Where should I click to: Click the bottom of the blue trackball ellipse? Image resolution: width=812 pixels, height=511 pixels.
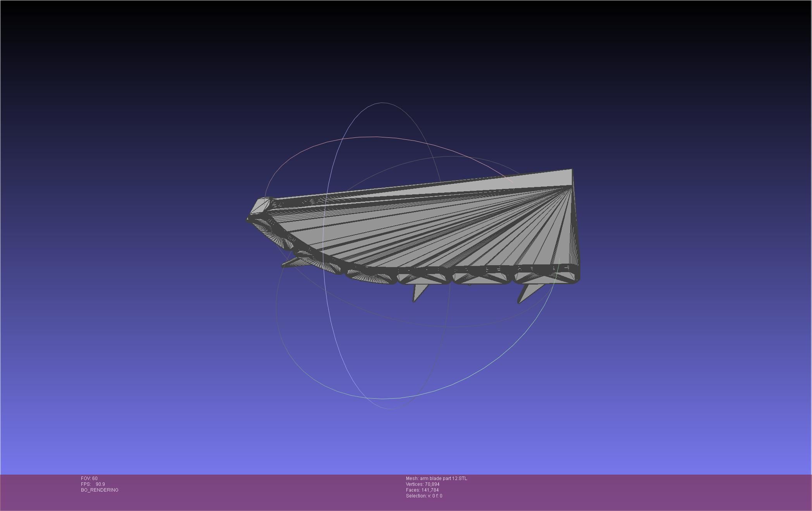click(x=389, y=408)
